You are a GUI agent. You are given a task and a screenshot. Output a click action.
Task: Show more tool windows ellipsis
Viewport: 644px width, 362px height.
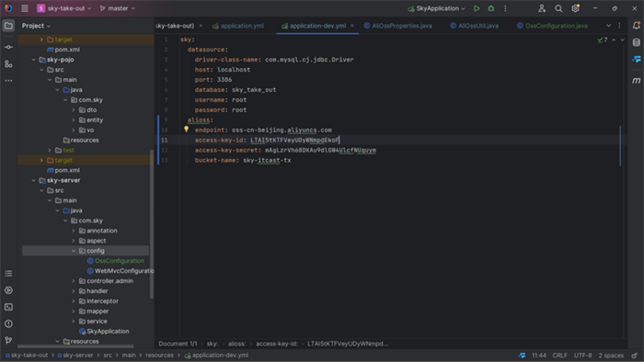click(8, 81)
